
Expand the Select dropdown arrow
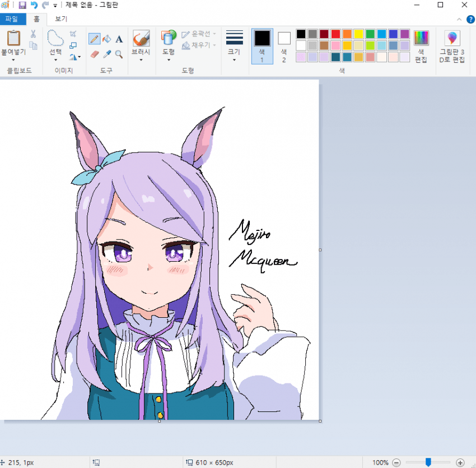[55, 60]
